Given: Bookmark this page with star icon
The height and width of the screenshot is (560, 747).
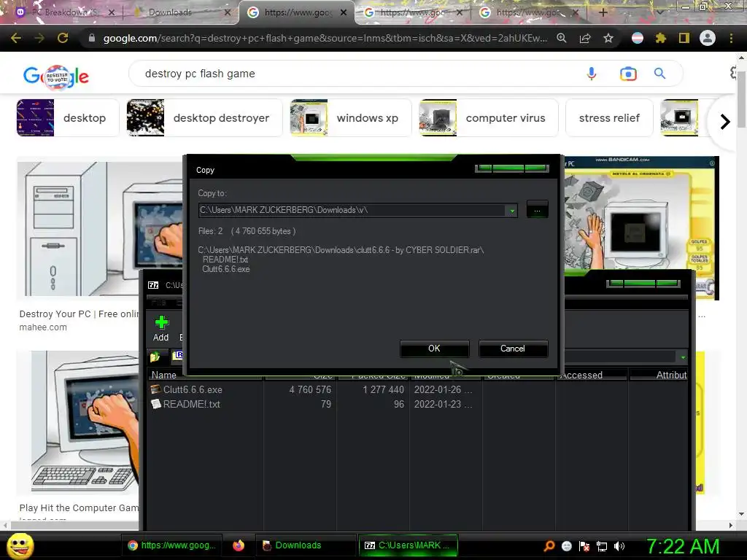Looking at the screenshot, I should point(608,38).
